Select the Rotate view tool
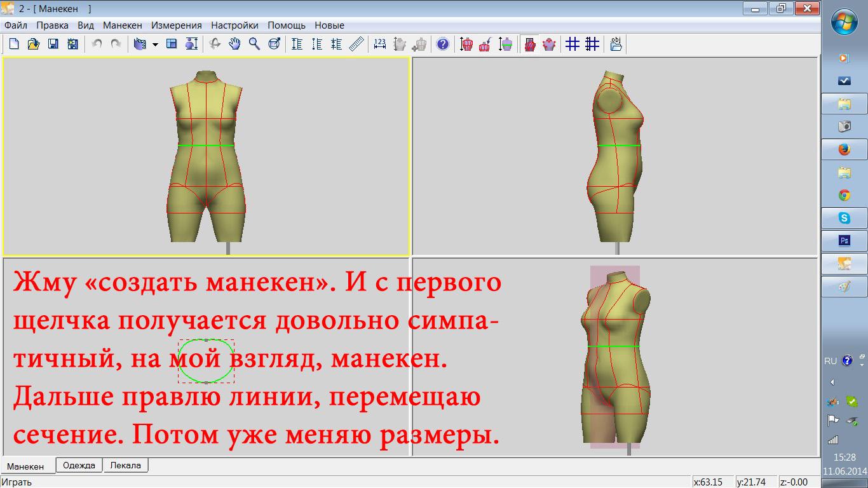 click(x=215, y=44)
